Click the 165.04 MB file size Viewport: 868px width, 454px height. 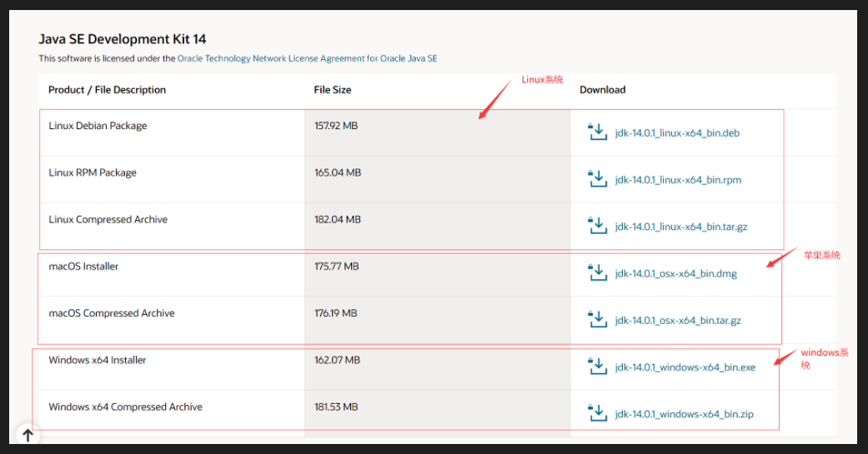coord(338,173)
